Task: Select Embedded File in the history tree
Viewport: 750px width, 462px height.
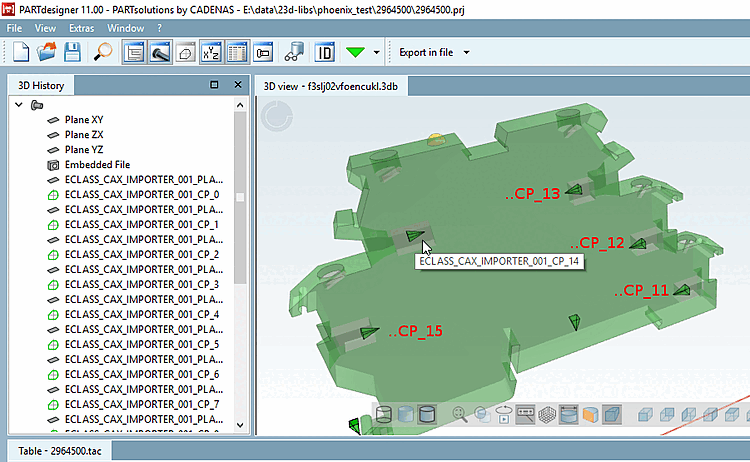Action: click(x=97, y=165)
